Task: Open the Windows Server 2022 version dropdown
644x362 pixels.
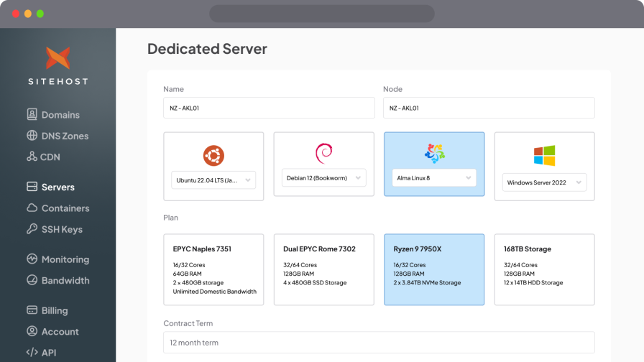Action: (x=544, y=182)
